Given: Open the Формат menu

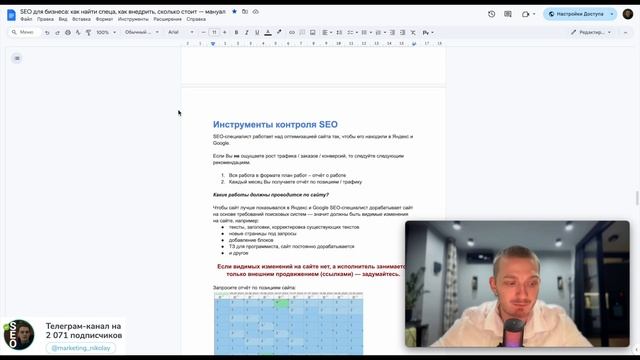Looking at the screenshot, I should pyautogui.click(x=104, y=19).
